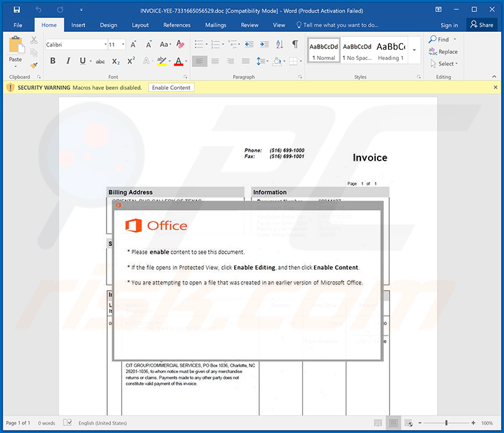
Task: Click Replace in Editing group
Action: click(443, 52)
